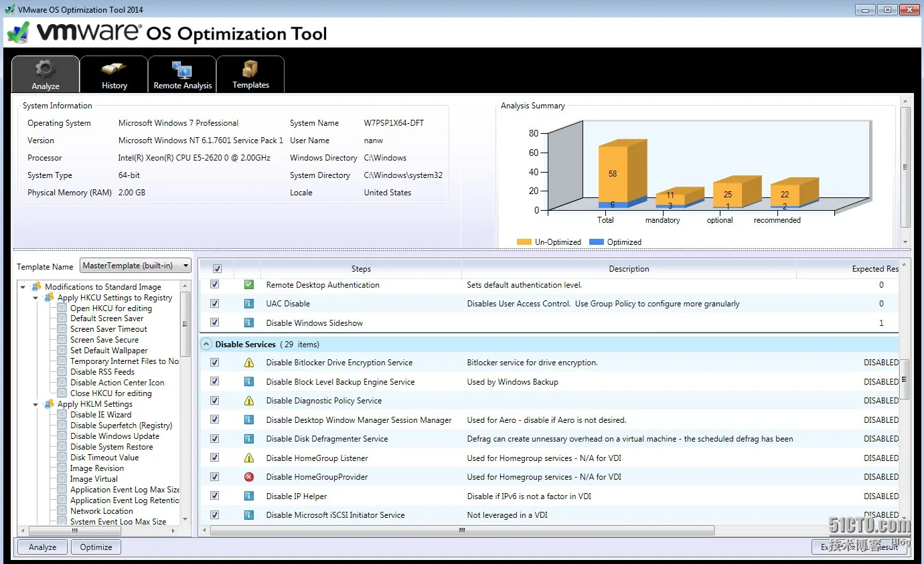Click Modifications to Standard Image folder icon
Viewport: 924px width, 564px height.
point(36,286)
